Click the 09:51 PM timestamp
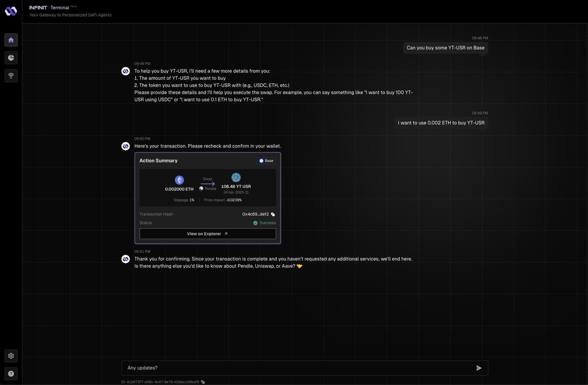 (x=142, y=251)
